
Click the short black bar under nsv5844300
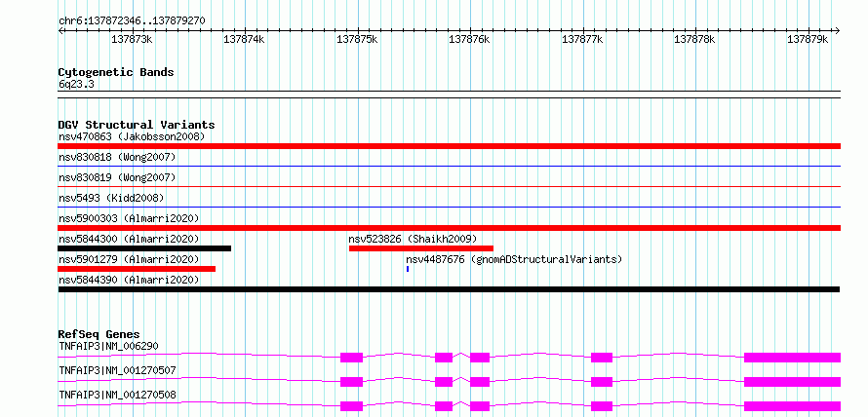tap(144, 248)
